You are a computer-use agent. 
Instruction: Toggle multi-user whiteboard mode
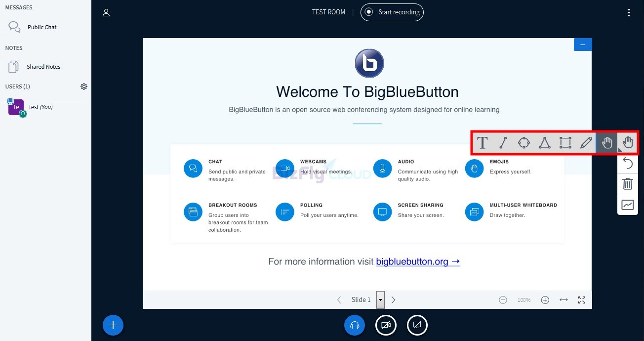[x=628, y=205]
